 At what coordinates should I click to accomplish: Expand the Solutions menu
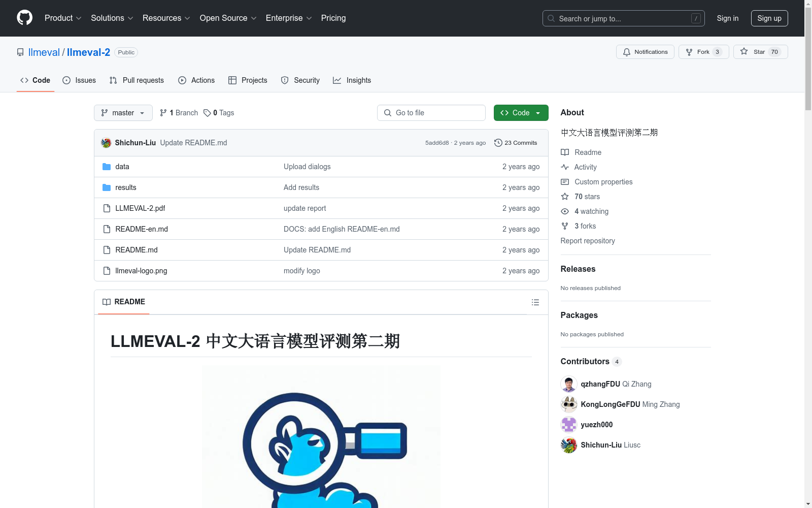coord(112,18)
